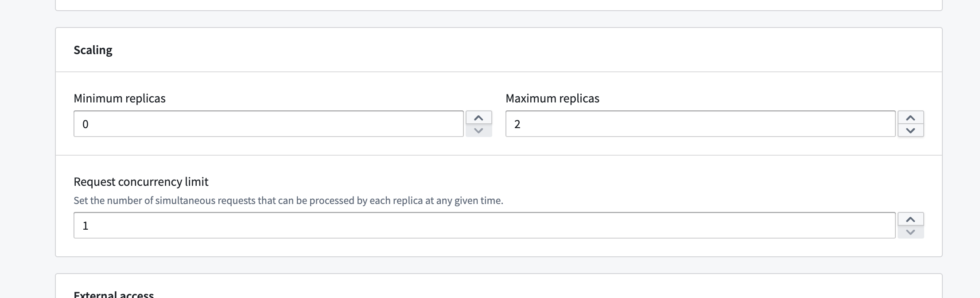980x298 pixels.
Task: Click the Minimum replicas label
Action: [120, 98]
